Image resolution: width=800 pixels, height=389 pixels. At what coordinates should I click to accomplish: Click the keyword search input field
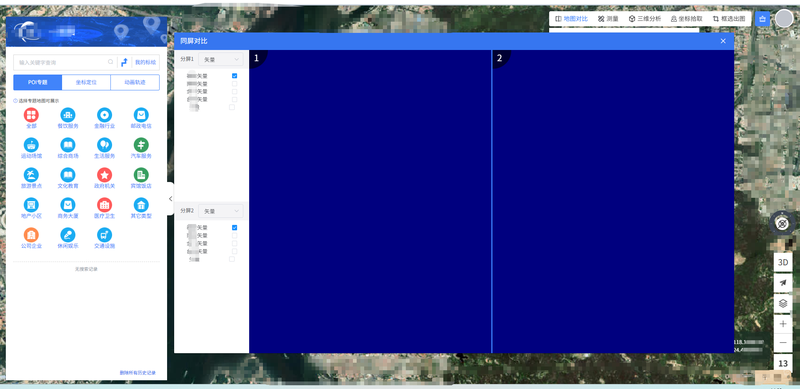tap(65, 62)
